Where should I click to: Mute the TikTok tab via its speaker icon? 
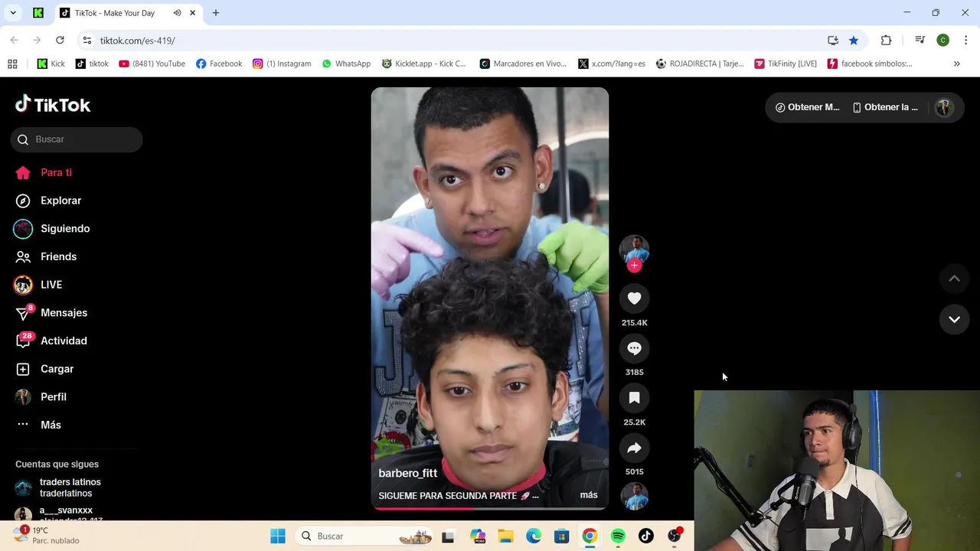[177, 13]
